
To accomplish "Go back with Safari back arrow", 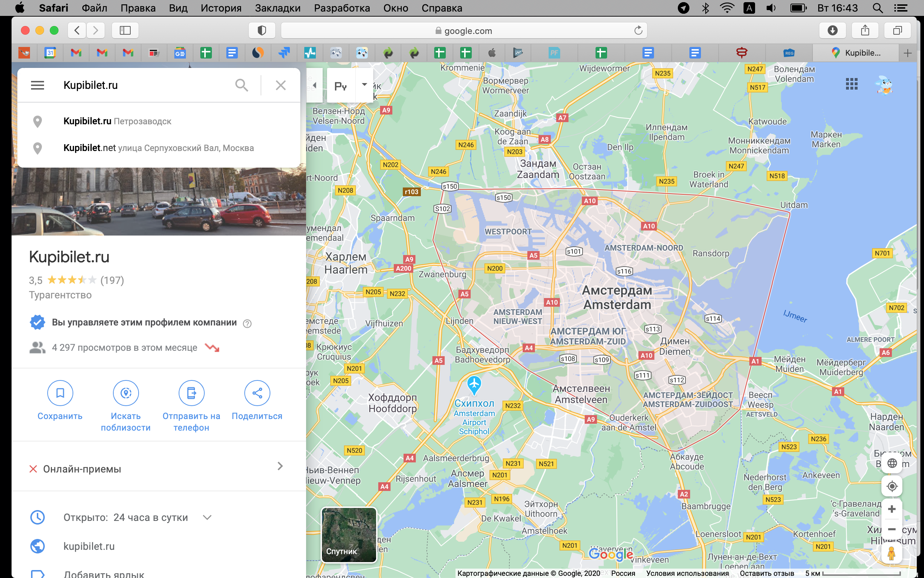I will (77, 30).
